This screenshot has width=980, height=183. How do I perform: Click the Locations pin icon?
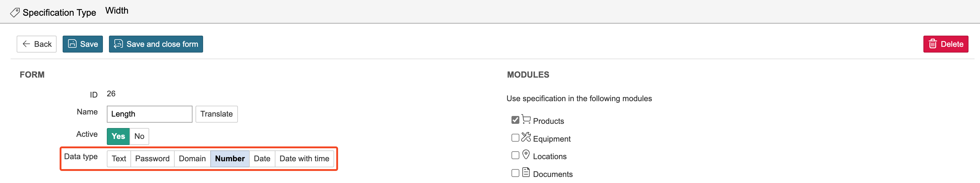526,155
